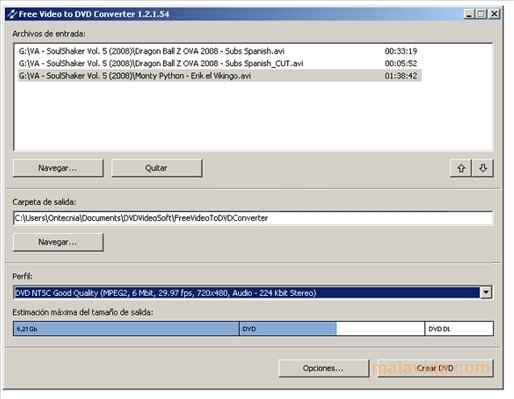Viewport: 514px width, 399px height.
Task: Click the Carpeta de salida path field
Action: (253, 218)
